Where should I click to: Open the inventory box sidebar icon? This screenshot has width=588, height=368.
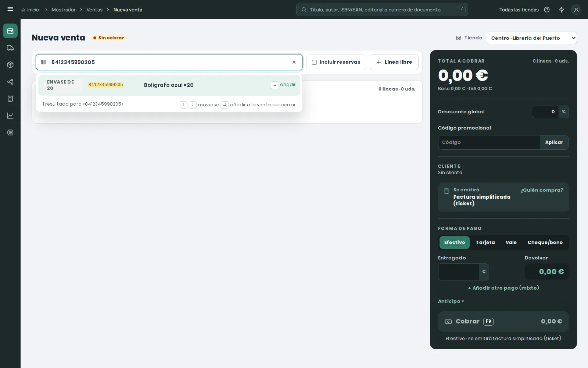tap(10, 65)
